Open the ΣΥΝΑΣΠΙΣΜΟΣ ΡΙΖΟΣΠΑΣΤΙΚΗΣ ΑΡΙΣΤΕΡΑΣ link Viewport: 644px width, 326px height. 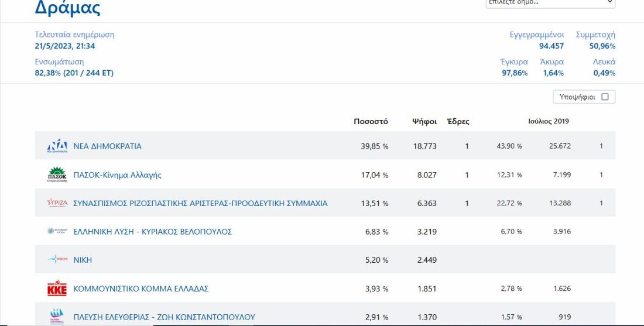(200, 203)
